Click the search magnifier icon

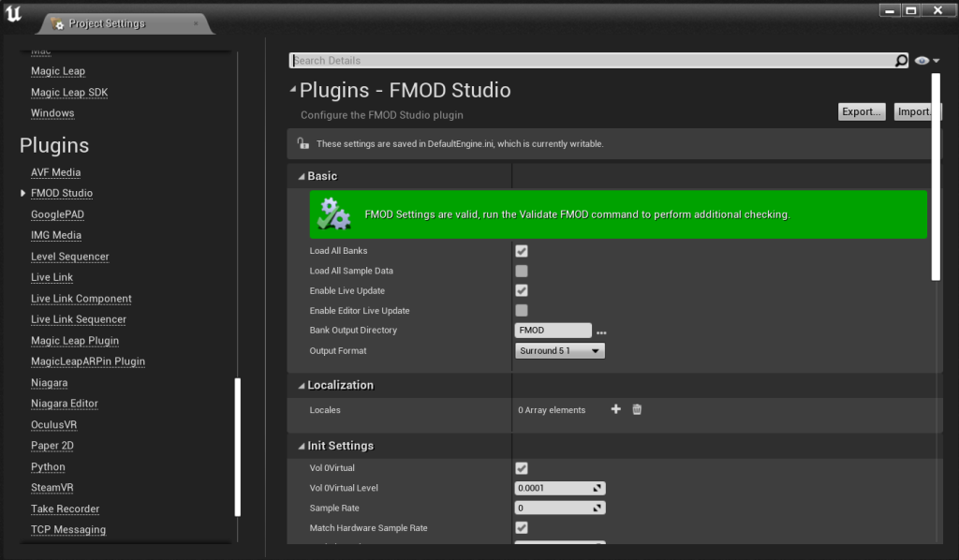point(901,61)
